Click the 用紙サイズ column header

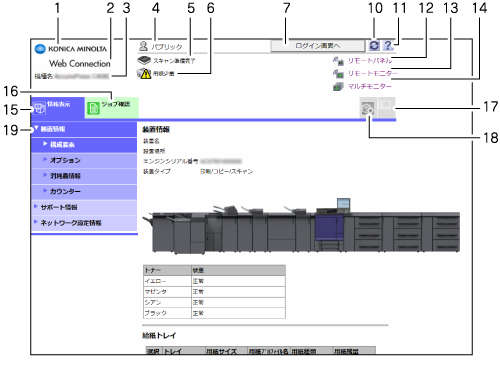click(226, 351)
